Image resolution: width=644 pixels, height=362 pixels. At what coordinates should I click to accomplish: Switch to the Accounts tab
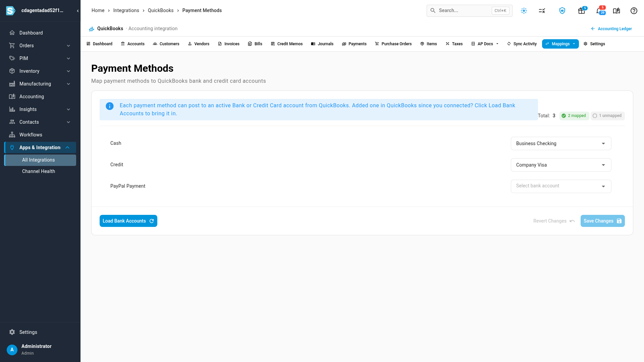point(132,44)
